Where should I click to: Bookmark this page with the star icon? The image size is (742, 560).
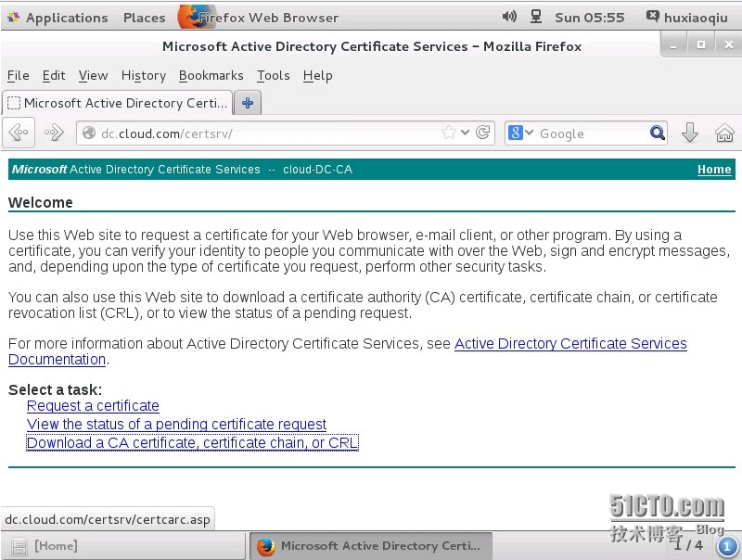tap(448, 133)
